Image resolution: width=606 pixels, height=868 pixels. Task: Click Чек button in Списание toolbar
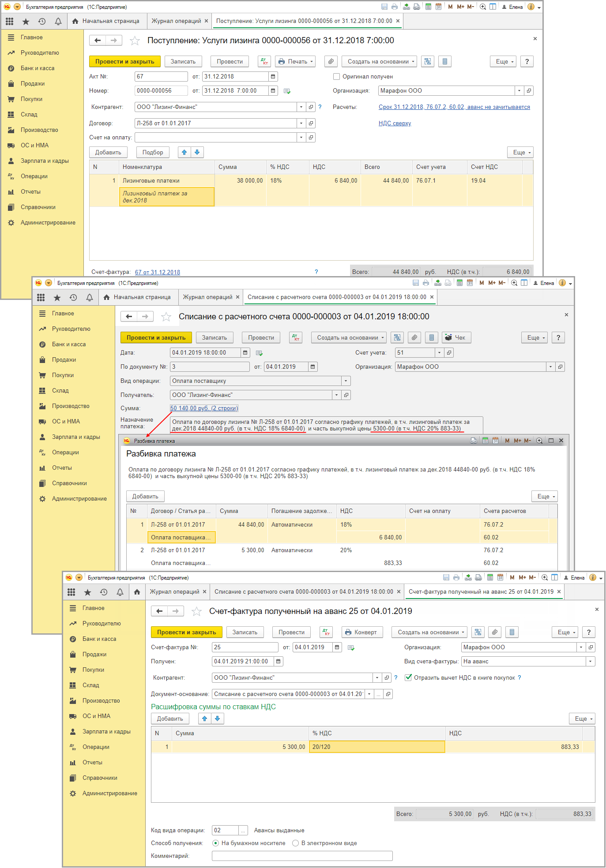456,338
